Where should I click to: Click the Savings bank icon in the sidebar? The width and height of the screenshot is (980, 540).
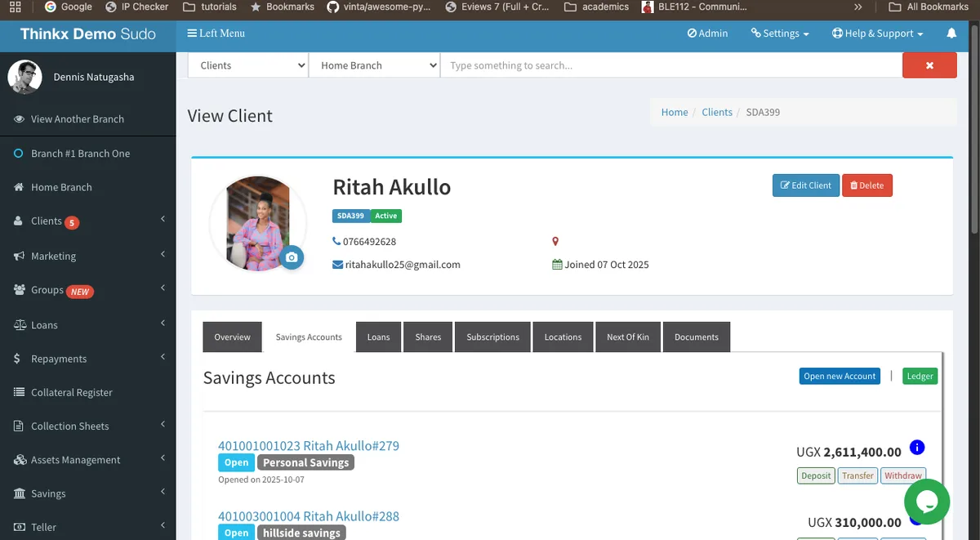tap(20, 493)
